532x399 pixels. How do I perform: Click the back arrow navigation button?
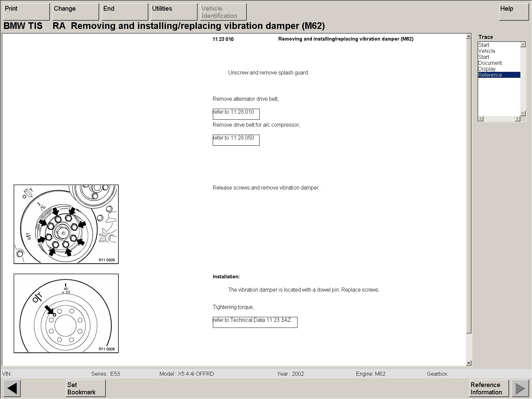tap(12, 388)
